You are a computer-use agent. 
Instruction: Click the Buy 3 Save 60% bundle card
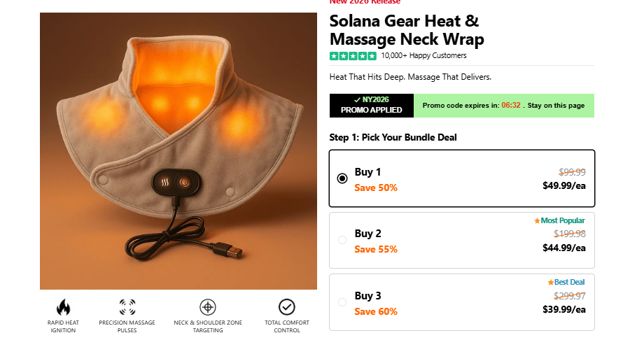coord(461,302)
